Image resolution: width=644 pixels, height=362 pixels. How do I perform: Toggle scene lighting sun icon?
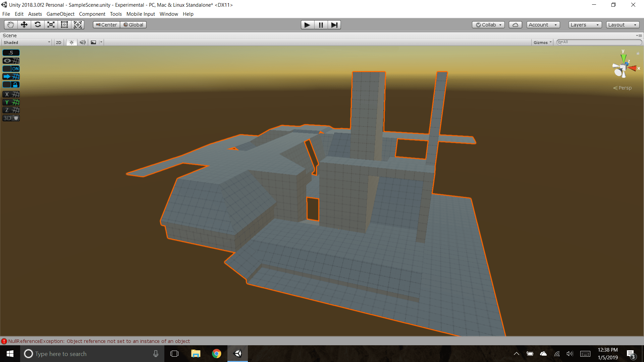tap(71, 43)
